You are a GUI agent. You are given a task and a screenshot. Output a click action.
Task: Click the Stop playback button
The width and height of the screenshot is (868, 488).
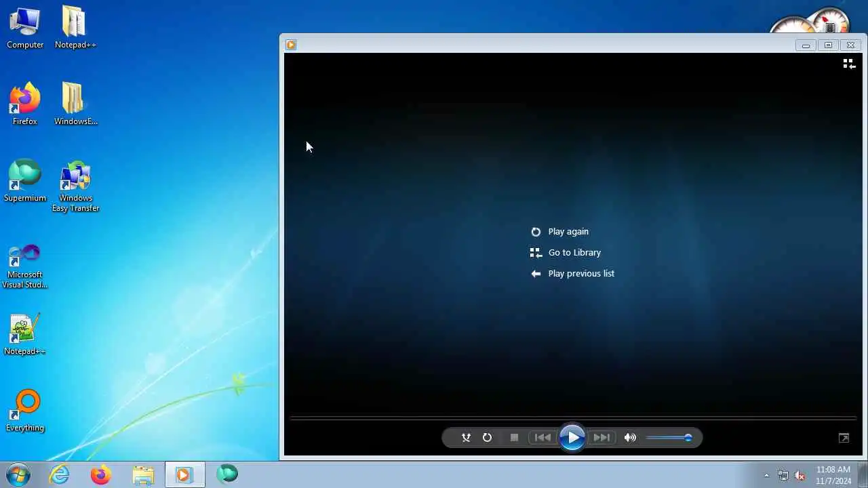[514, 438]
